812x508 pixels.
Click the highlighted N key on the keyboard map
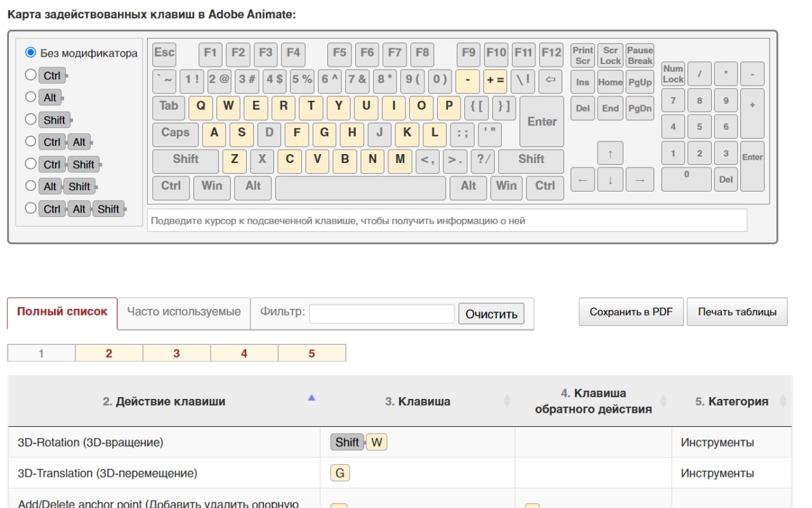pyautogui.click(x=372, y=161)
